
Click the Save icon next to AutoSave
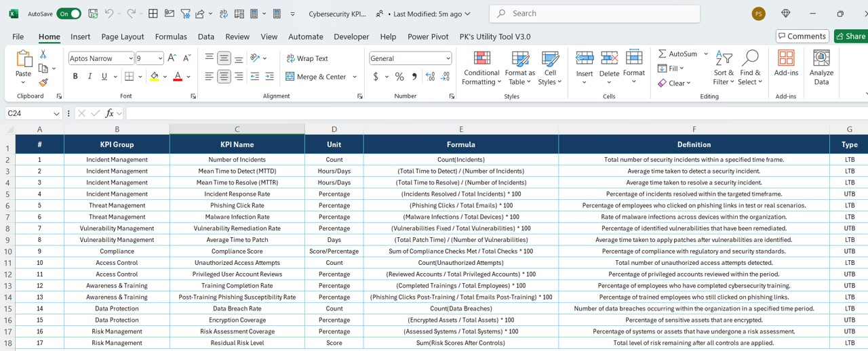tap(93, 14)
